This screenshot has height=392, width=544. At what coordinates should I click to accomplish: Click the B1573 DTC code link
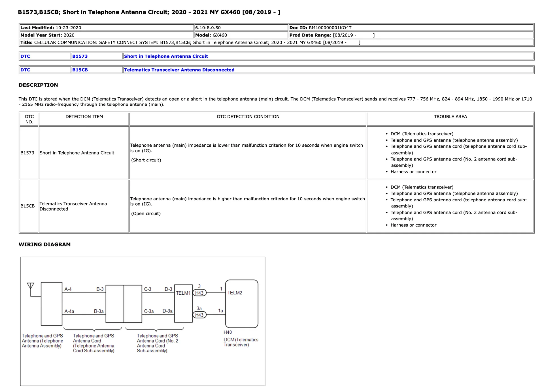tap(80, 56)
